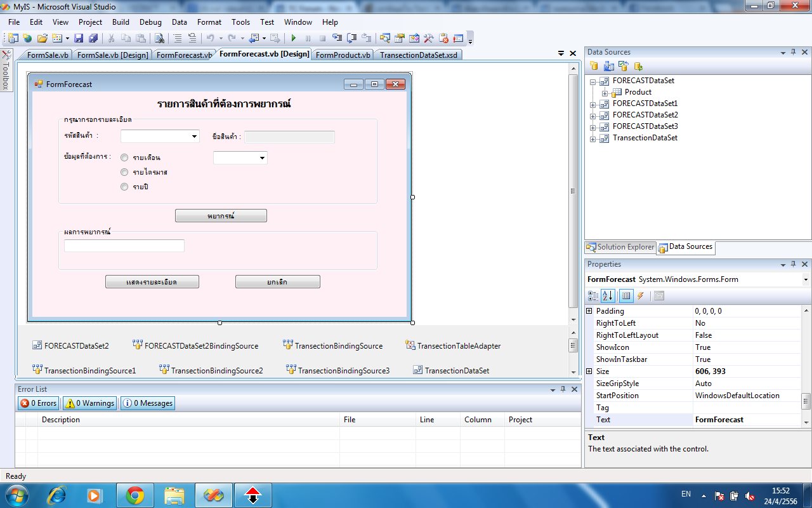Open the Debug menu
The width and height of the screenshot is (812, 508).
[150, 22]
